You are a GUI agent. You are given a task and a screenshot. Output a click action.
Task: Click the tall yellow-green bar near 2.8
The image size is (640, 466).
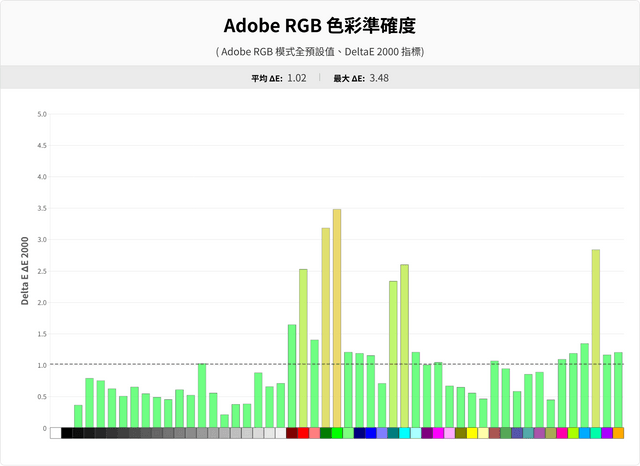point(596,339)
